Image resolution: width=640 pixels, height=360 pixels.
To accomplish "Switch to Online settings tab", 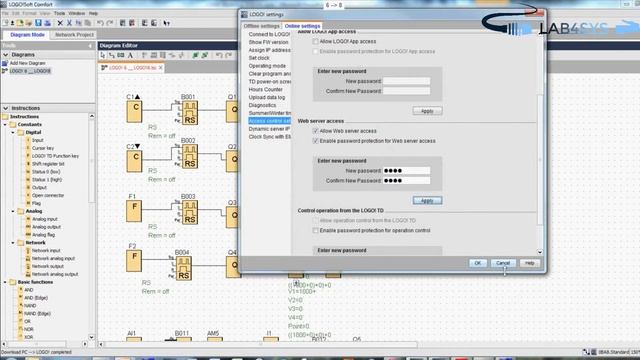I will click(x=302, y=26).
